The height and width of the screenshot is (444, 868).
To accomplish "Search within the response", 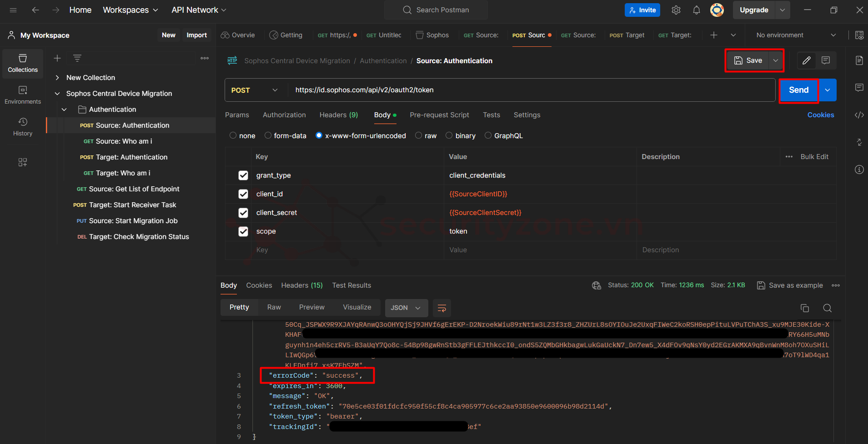I will (828, 308).
